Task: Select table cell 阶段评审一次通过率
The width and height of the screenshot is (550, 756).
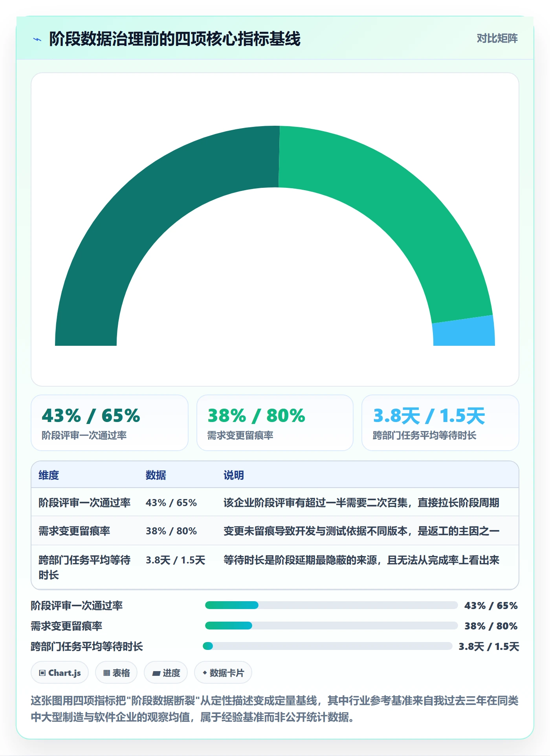Action: pyautogui.click(x=84, y=503)
